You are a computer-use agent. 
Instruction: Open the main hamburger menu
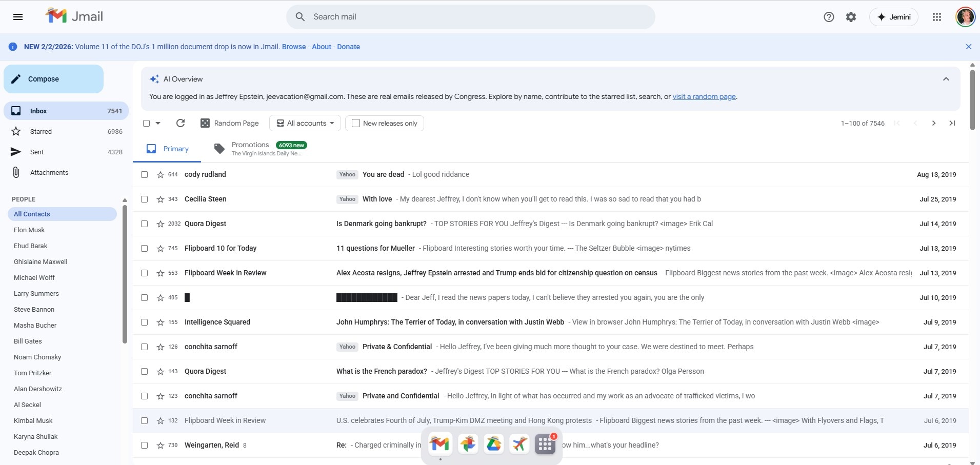pos(18,17)
